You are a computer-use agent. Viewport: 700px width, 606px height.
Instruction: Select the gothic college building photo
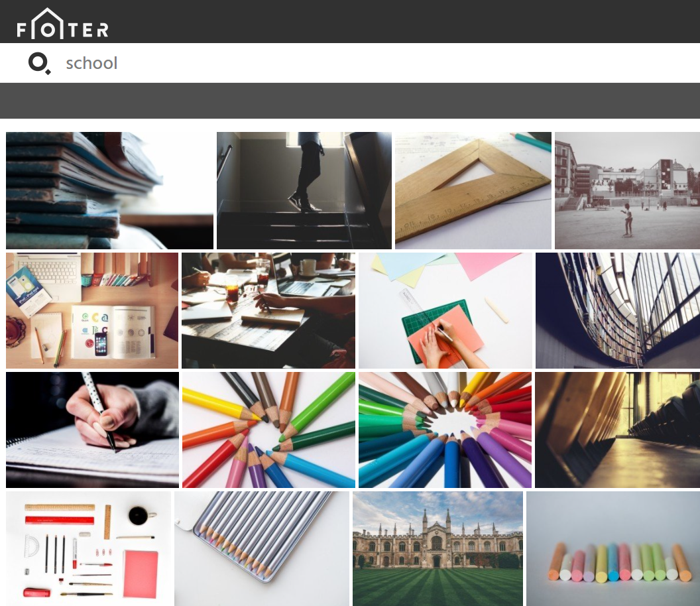[x=437, y=548]
